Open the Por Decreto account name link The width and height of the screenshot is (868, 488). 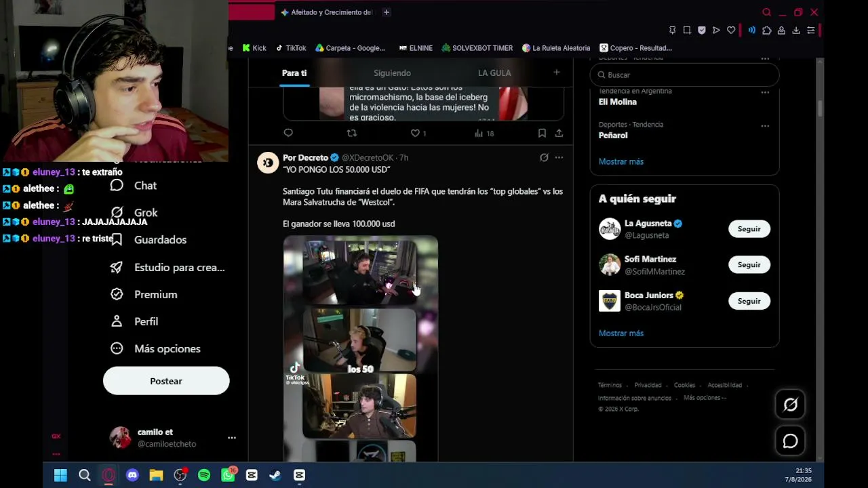pos(305,158)
